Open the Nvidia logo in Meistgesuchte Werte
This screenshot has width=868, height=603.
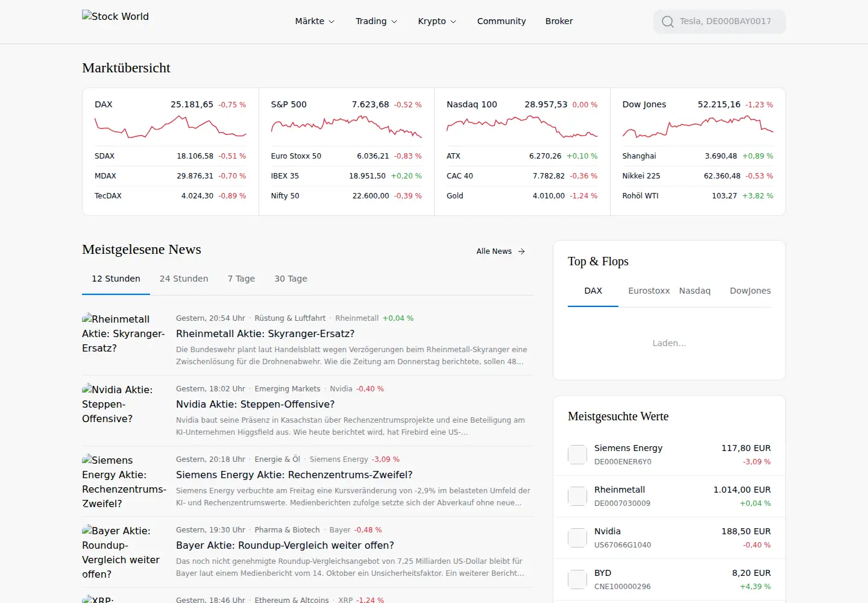577,538
